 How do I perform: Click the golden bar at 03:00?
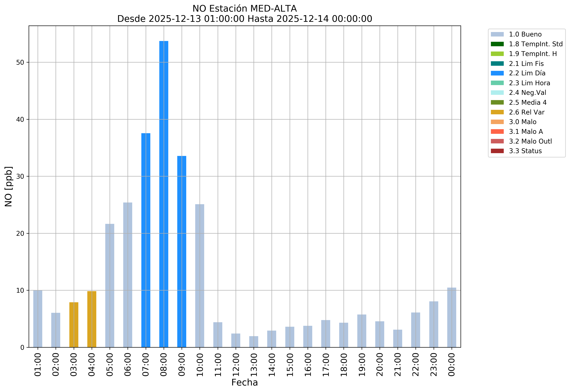tap(74, 325)
